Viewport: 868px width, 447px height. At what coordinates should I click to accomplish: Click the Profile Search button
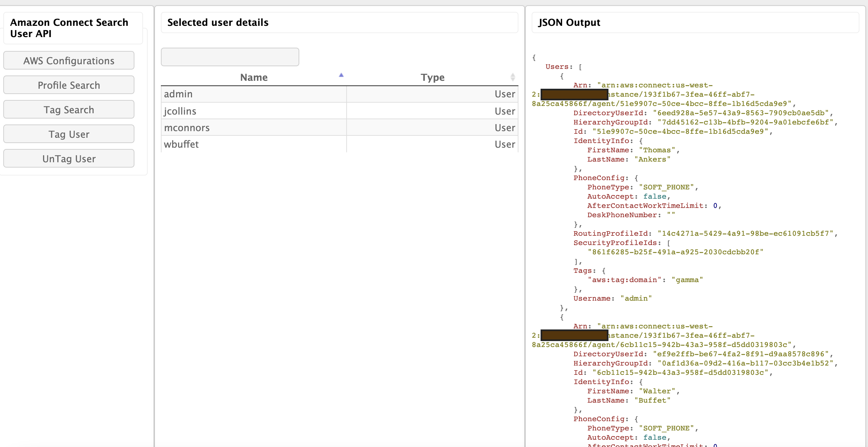click(69, 85)
